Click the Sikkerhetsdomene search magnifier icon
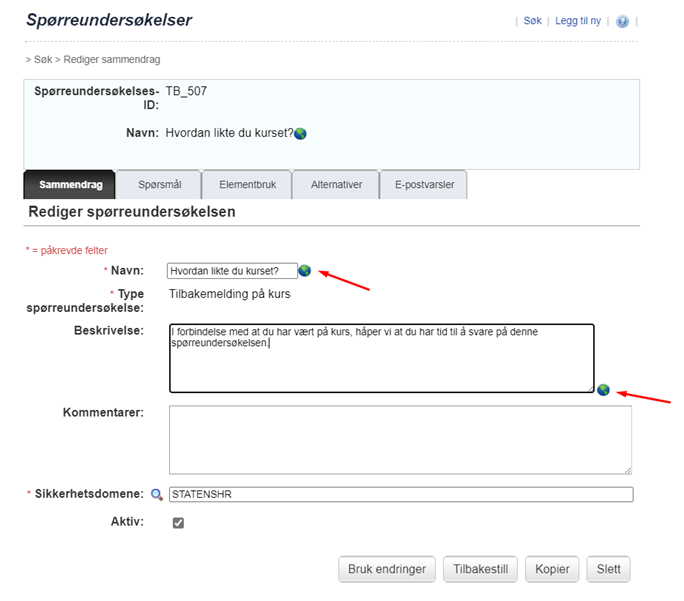Image resolution: width=684 pixels, height=601 pixels. pyautogui.click(x=157, y=495)
